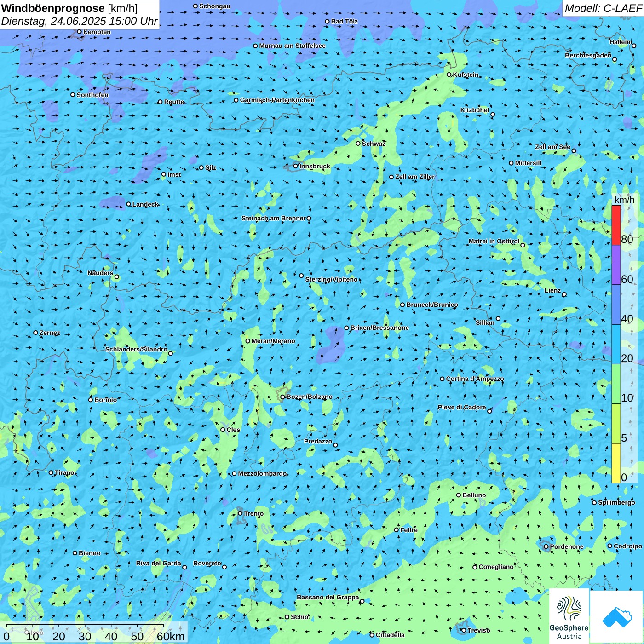
Task: Click the Steinach am Brenner label
Action: click(x=274, y=218)
